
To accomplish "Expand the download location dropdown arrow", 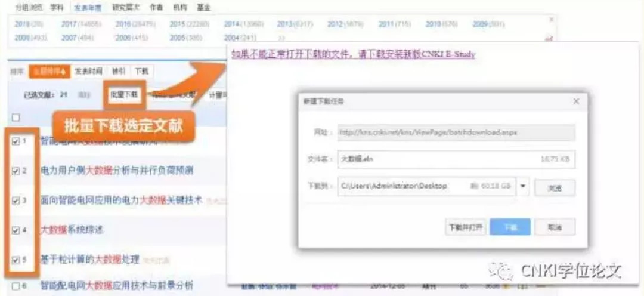I will tap(523, 186).
